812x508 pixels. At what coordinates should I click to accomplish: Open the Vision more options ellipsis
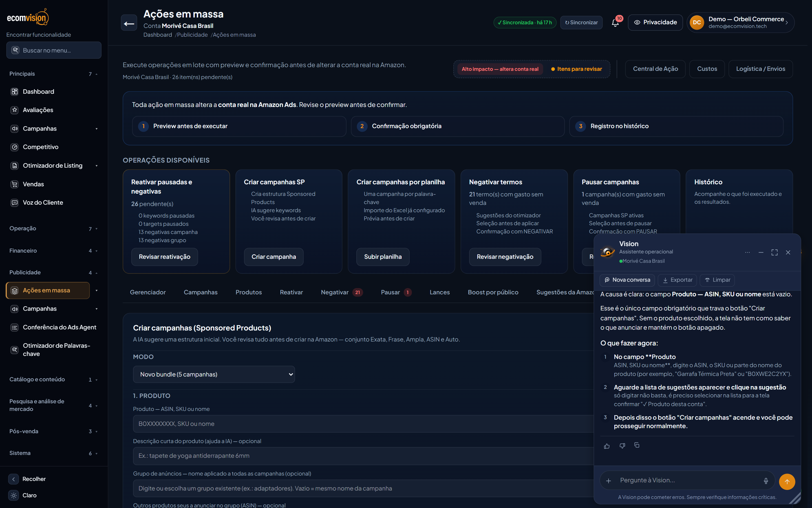pos(747,252)
